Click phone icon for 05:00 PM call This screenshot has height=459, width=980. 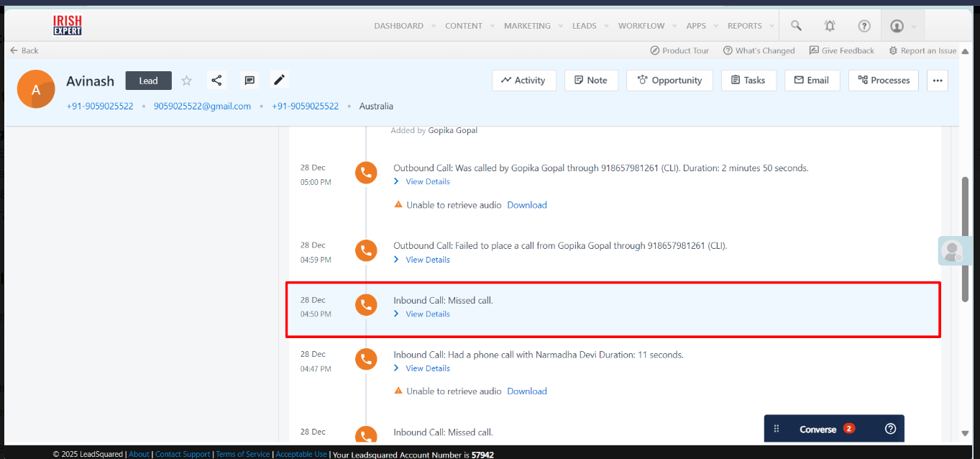coord(366,173)
